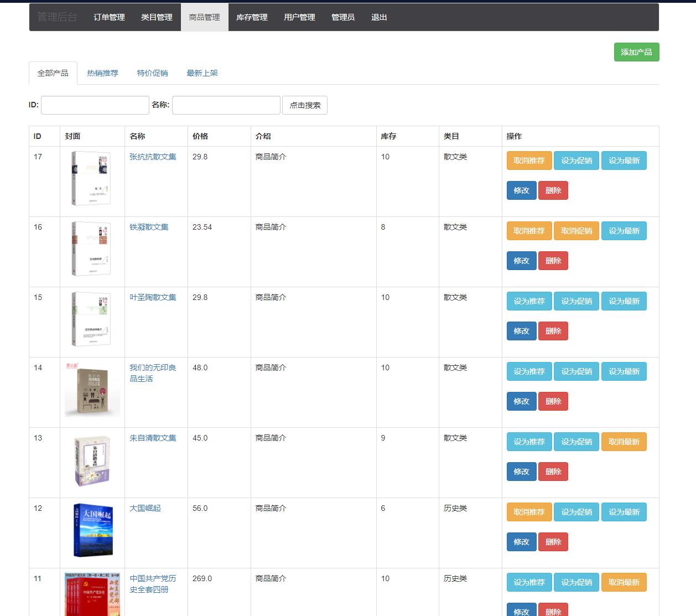Switch to the 特价促销 tab

click(153, 72)
